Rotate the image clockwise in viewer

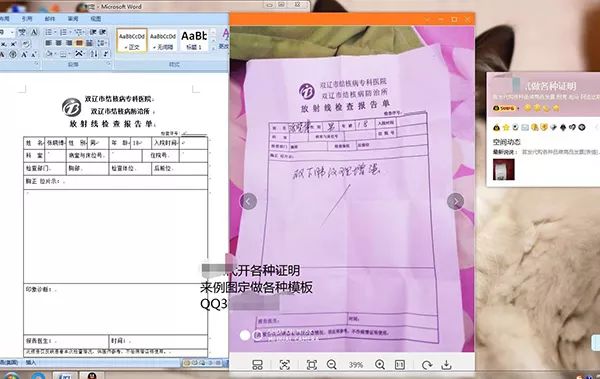(x=427, y=365)
